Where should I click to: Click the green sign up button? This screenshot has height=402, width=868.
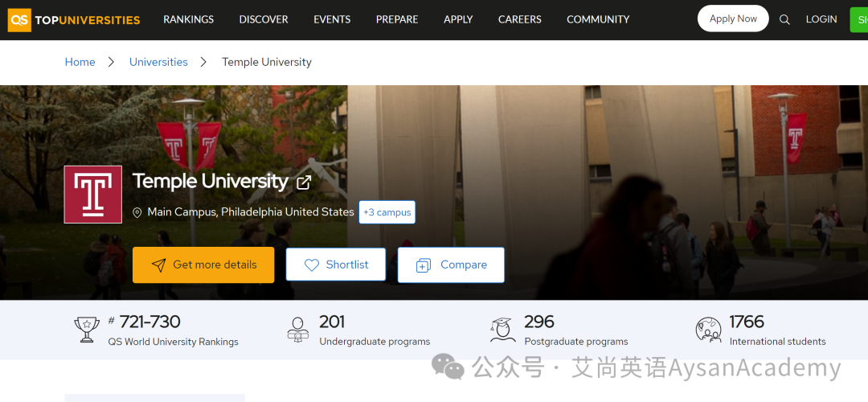click(x=859, y=19)
